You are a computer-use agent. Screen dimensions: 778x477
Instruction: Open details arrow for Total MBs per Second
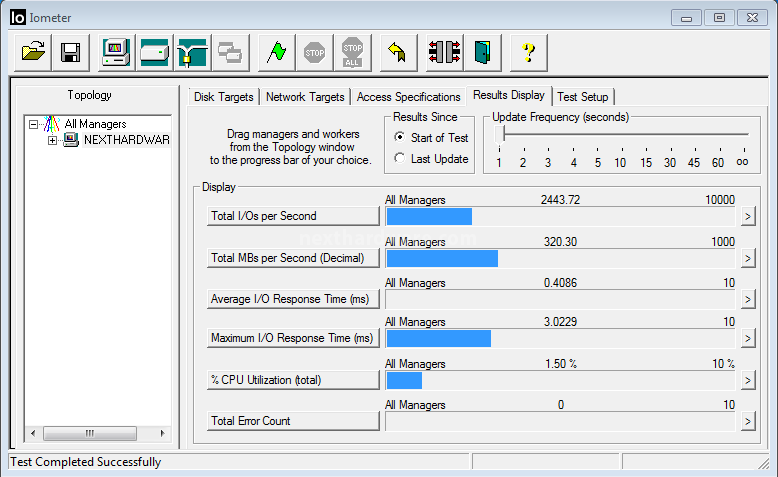[748, 258]
